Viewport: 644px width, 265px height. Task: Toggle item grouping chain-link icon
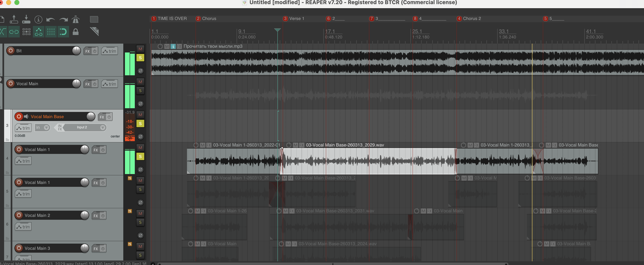[14, 32]
